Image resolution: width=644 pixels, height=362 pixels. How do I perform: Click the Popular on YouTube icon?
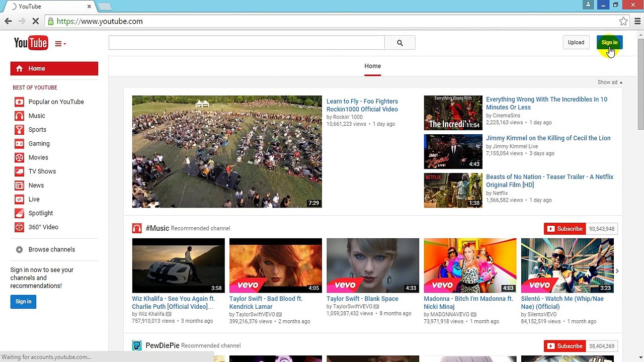(x=19, y=102)
